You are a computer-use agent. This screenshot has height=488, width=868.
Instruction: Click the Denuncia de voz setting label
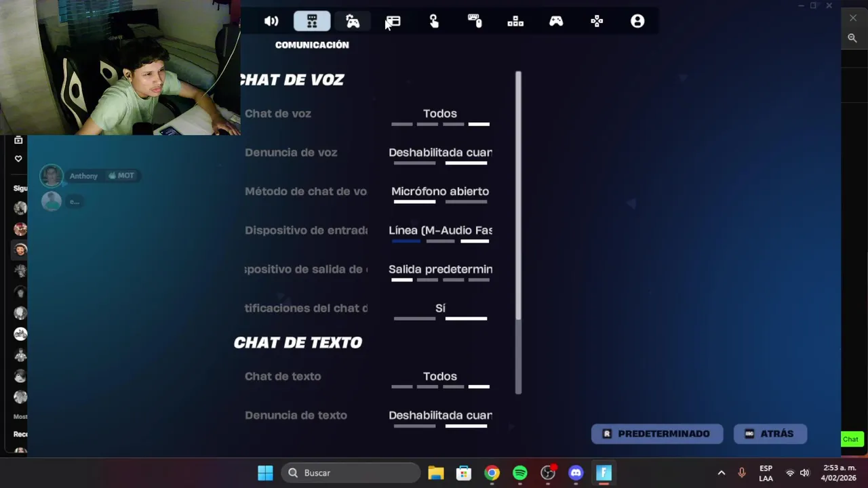pyautogui.click(x=291, y=152)
